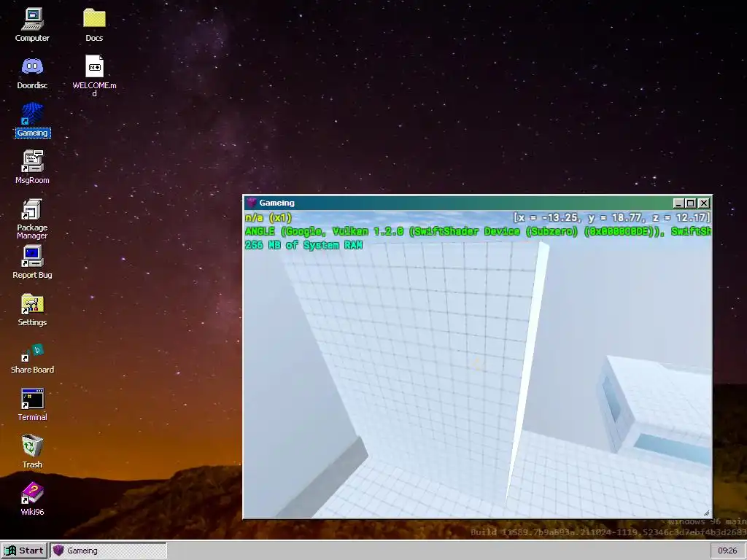
Task: Maximize the Gameing window
Action: click(x=691, y=203)
